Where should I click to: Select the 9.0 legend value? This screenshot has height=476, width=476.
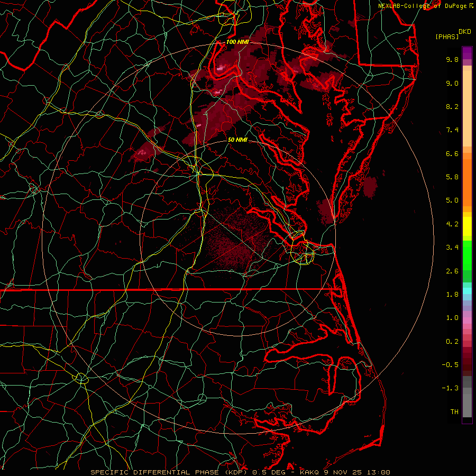point(452,83)
